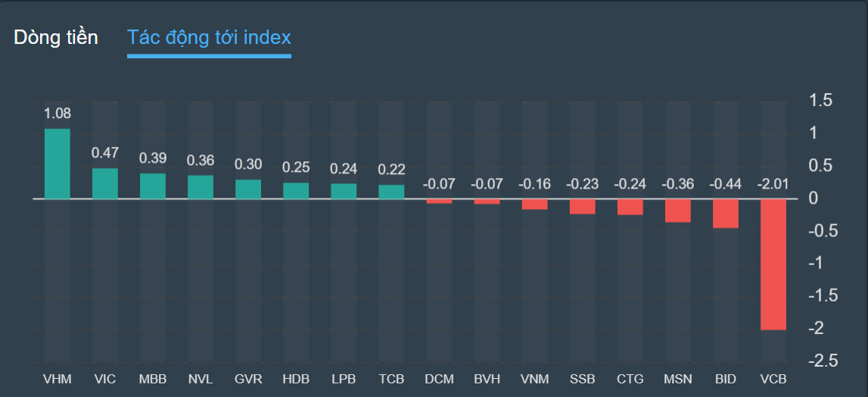The height and width of the screenshot is (397, 868).
Task: Click the large red VCB bar
Action: (x=773, y=264)
